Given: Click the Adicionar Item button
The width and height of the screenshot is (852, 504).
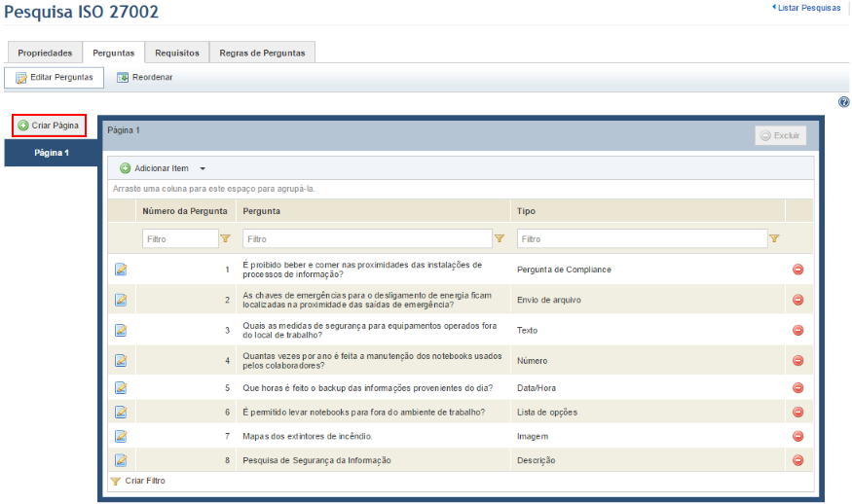Looking at the screenshot, I should [155, 168].
